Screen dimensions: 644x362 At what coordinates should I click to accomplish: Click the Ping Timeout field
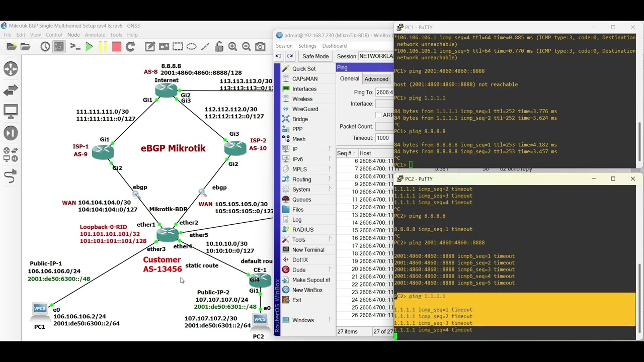[384, 138]
